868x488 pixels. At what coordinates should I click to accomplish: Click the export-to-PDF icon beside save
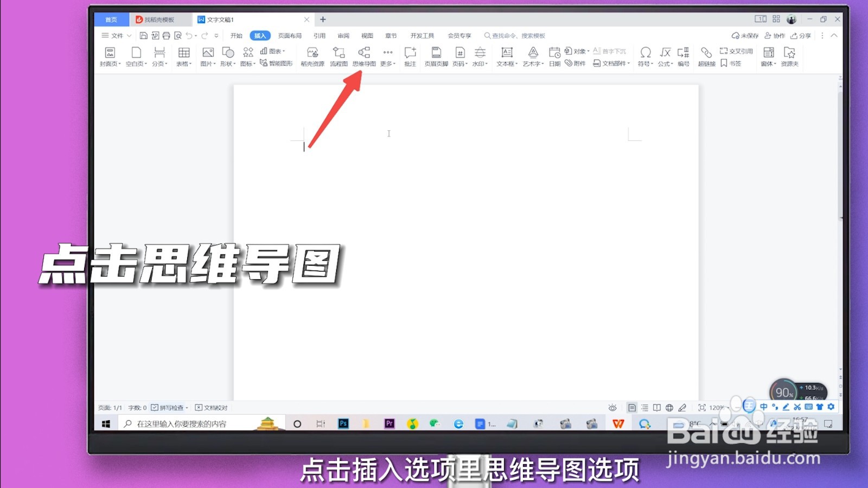pyautogui.click(x=155, y=36)
